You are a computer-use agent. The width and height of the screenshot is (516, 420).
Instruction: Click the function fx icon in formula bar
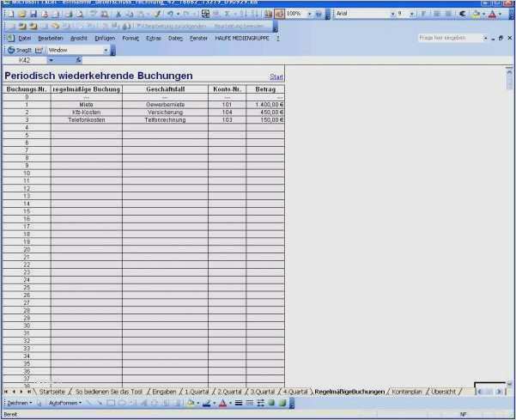click(78, 60)
